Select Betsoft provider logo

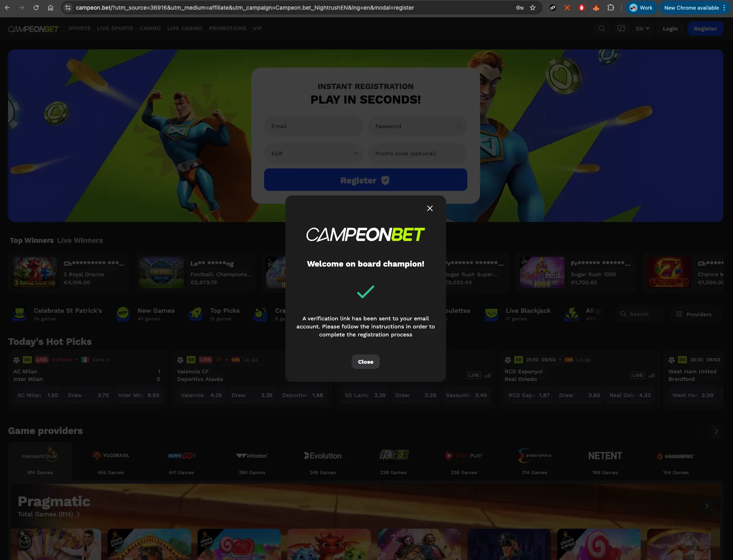coord(393,455)
